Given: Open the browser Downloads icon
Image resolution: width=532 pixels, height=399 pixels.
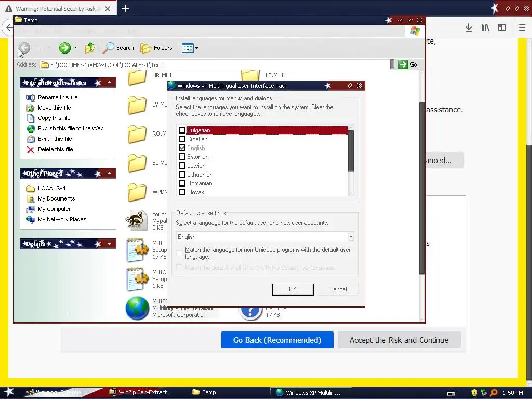Looking at the screenshot, I should pos(469,28).
